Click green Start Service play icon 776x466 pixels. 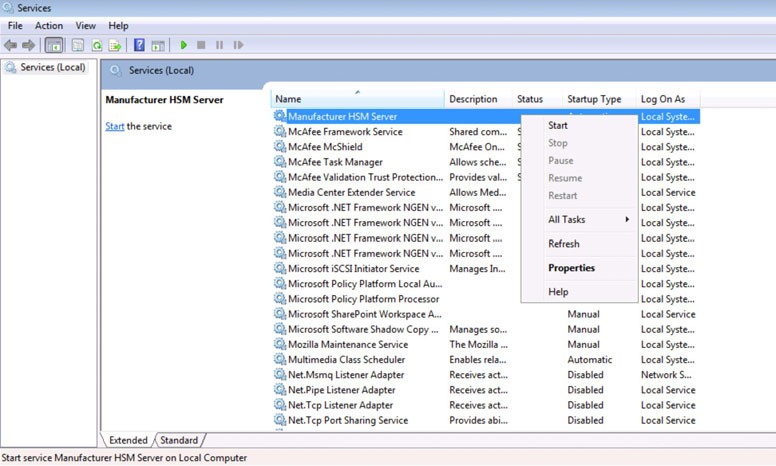184,45
